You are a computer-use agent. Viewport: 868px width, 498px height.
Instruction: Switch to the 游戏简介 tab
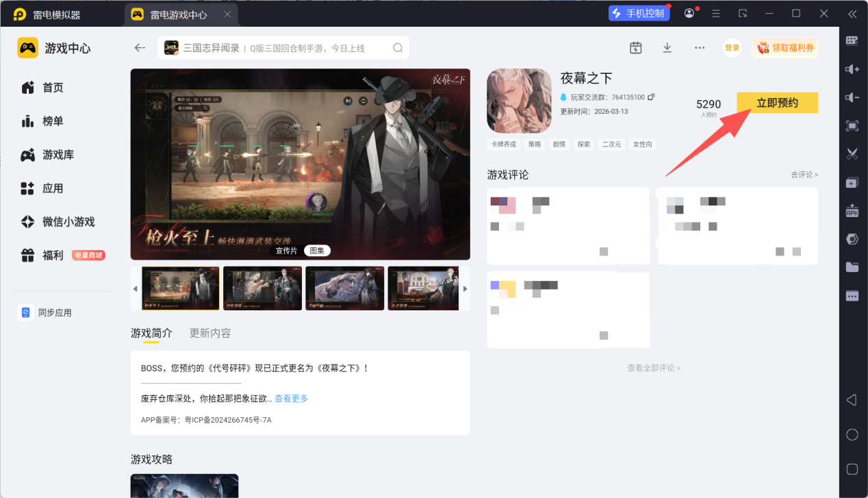tap(151, 333)
